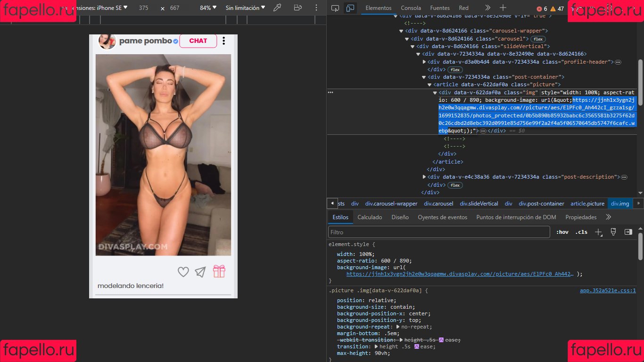Open the app.352a521e.css:1 stylesheet link
The width and height of the screenshot is (644, 362).
point(608,290)
